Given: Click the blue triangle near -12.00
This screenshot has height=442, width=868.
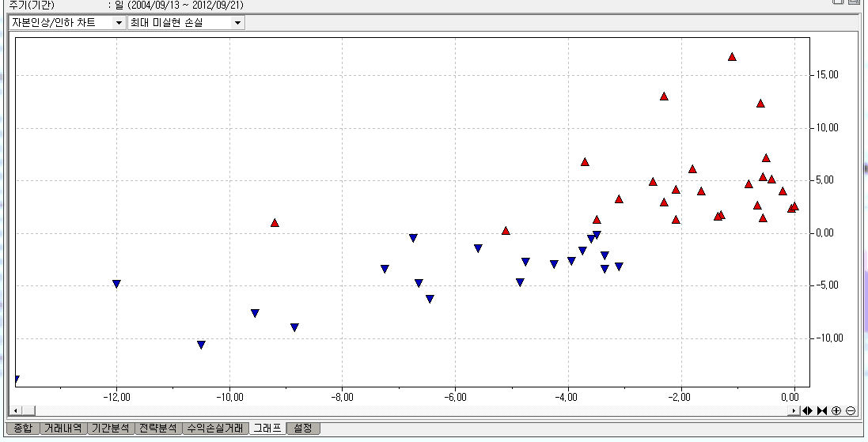Looking at the screenshot, I should coord(116,284).
